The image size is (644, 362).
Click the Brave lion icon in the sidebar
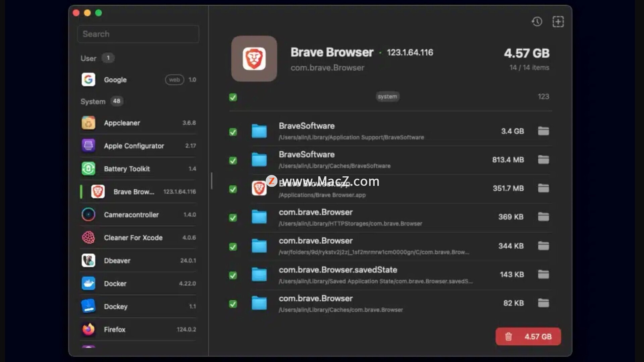click(98, 192)
